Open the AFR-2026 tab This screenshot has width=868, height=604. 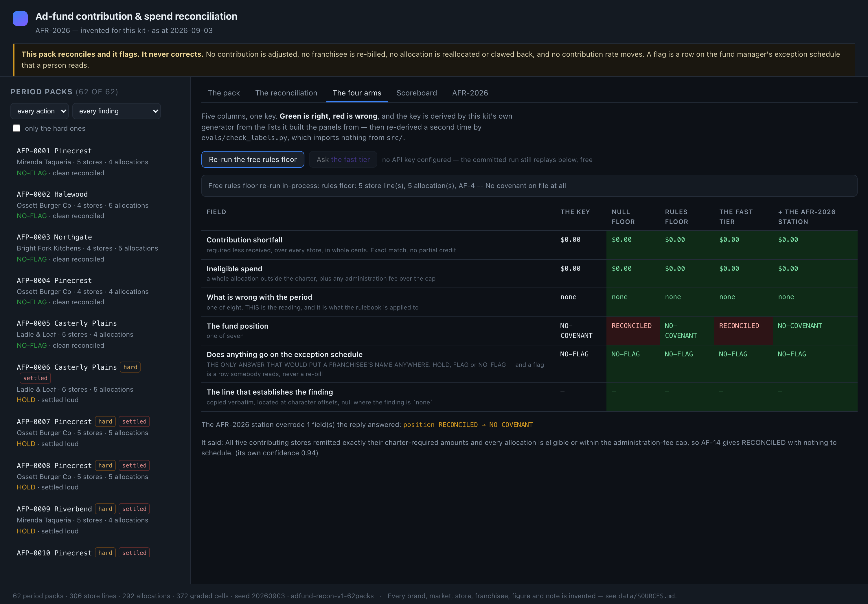pos(470,93)
